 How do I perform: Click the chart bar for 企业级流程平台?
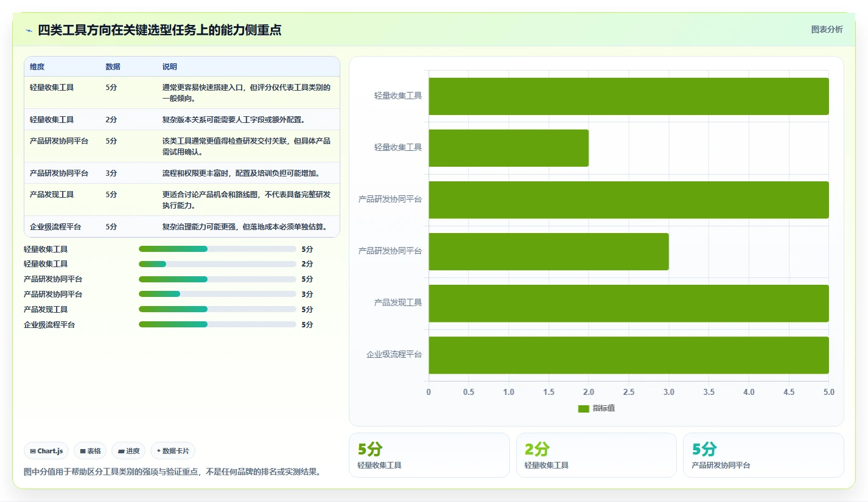pos(629,355)
